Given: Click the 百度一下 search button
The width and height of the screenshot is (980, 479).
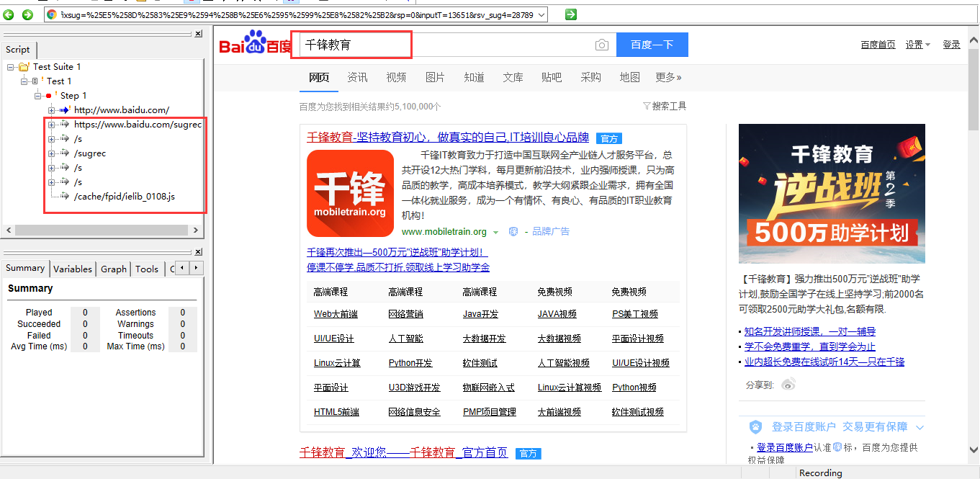Looking at the screenshot, I should (x=652, y=45).
